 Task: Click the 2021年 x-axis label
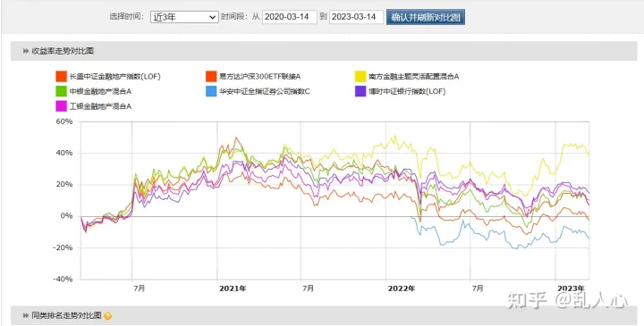(x=233, y=288)
